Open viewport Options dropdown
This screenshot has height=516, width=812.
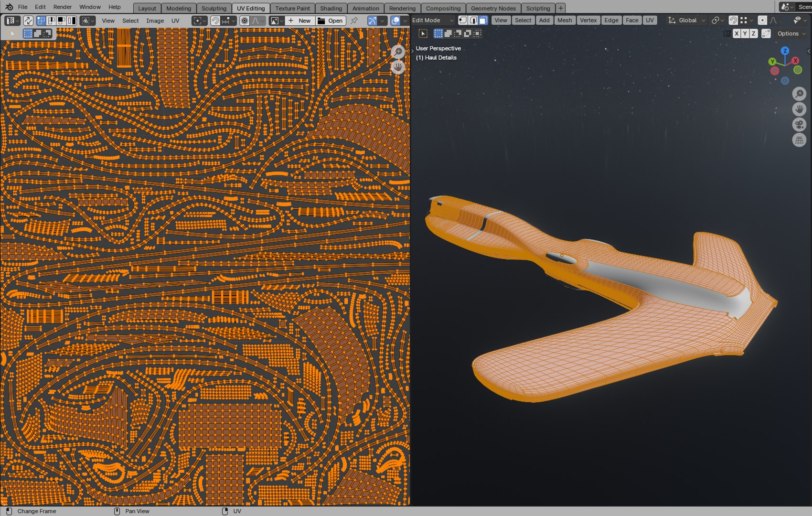(x=791, y=33)
